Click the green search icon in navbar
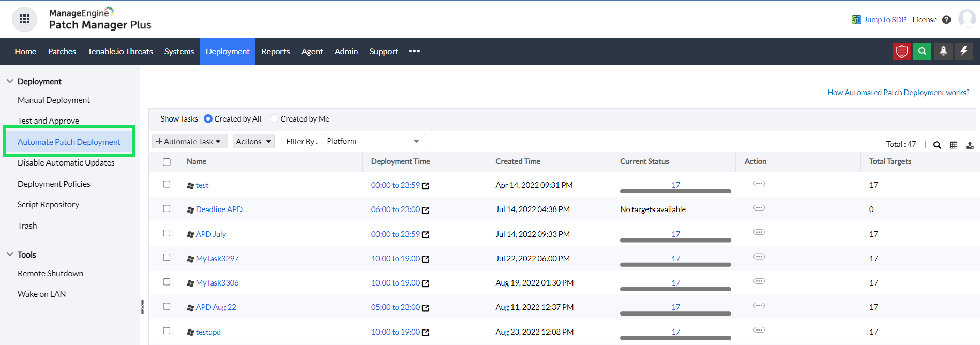The height and width of the screenshot is (345, 980). (922, 51)
